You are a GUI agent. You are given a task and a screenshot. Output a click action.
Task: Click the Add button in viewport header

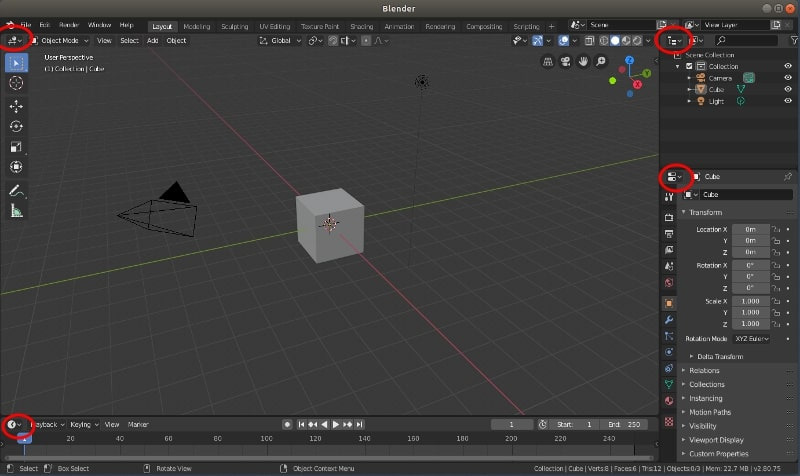point(153,41)
